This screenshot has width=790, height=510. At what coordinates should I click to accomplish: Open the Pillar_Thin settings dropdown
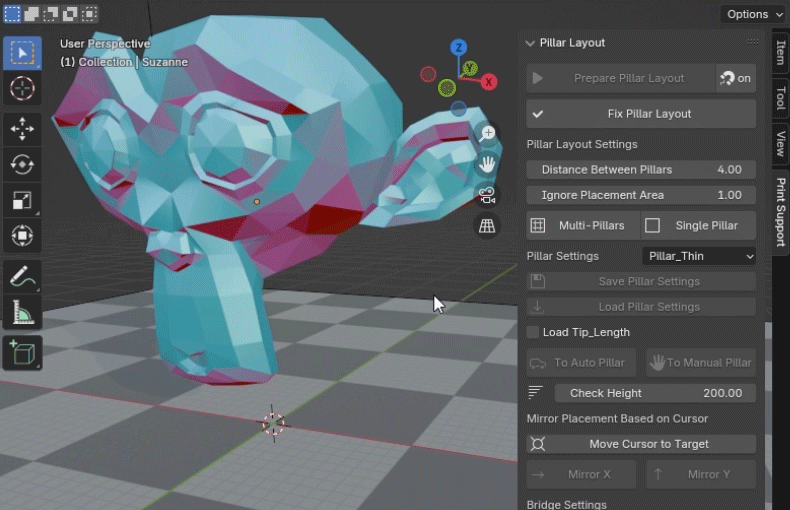pos(699,256)
